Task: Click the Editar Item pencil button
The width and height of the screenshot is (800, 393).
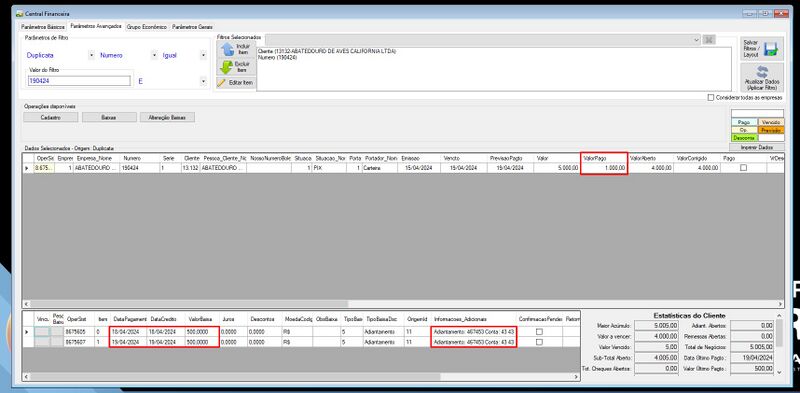Action: [x=236, y=83]
